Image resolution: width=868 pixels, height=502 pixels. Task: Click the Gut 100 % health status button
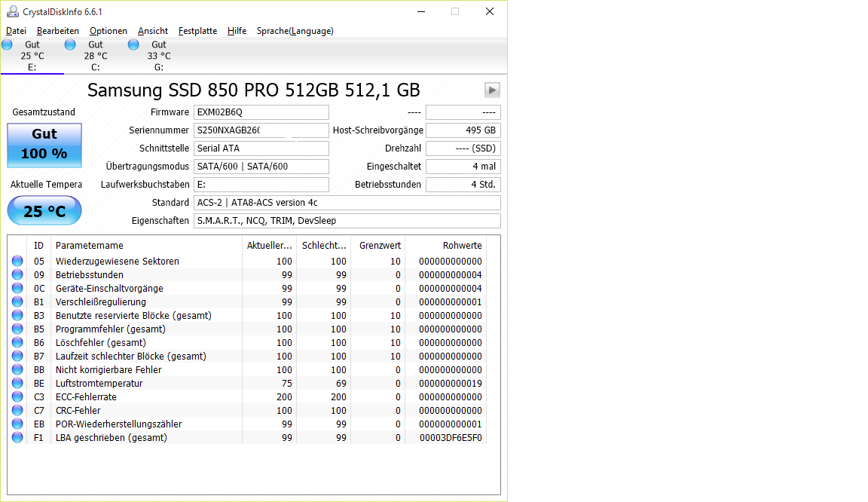(44, 145)
